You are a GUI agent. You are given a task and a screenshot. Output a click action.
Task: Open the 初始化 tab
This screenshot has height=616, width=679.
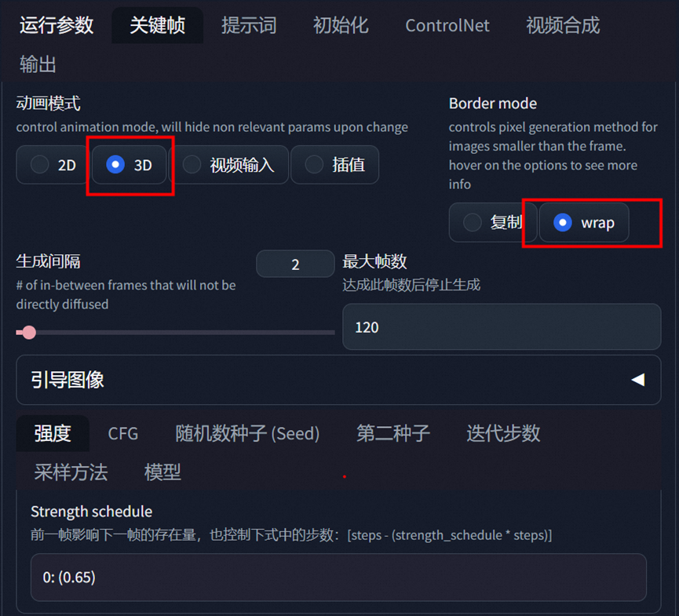(341, 25)
